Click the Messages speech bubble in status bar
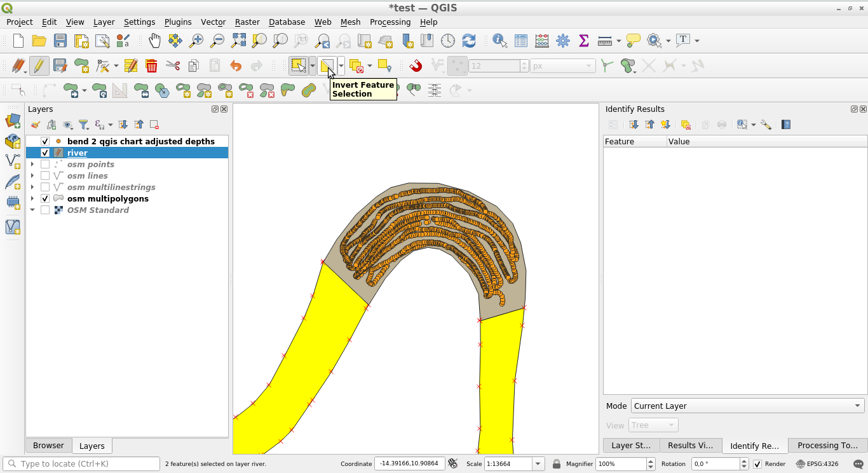This screenshot has height=473, width=868. (858, 464)
